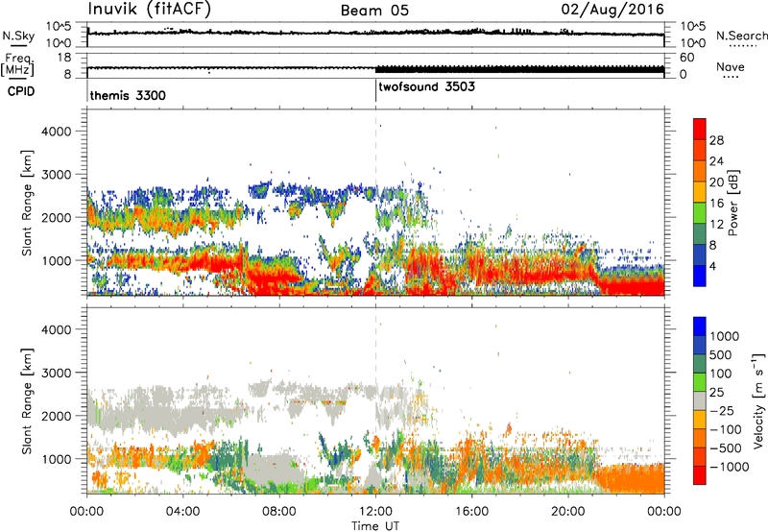The height and width of the screenshot is (532, 768).
Task: Click the '16:00' time axis label
Action: point(471,512)
